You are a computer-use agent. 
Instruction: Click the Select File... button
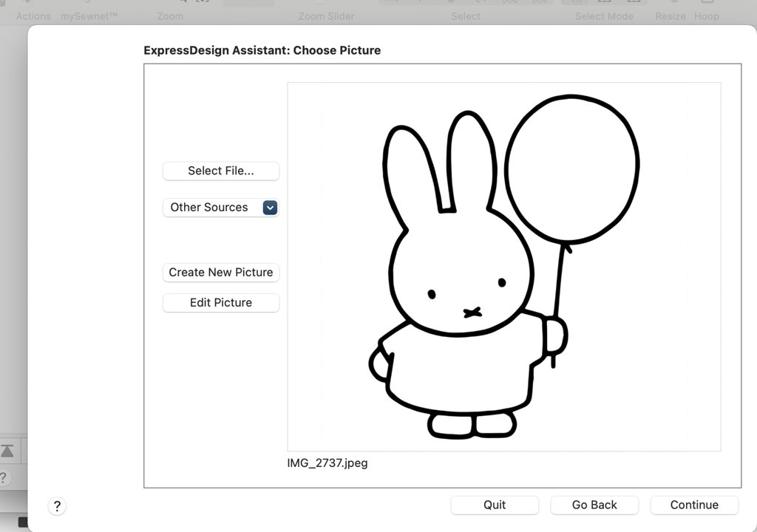220,171
